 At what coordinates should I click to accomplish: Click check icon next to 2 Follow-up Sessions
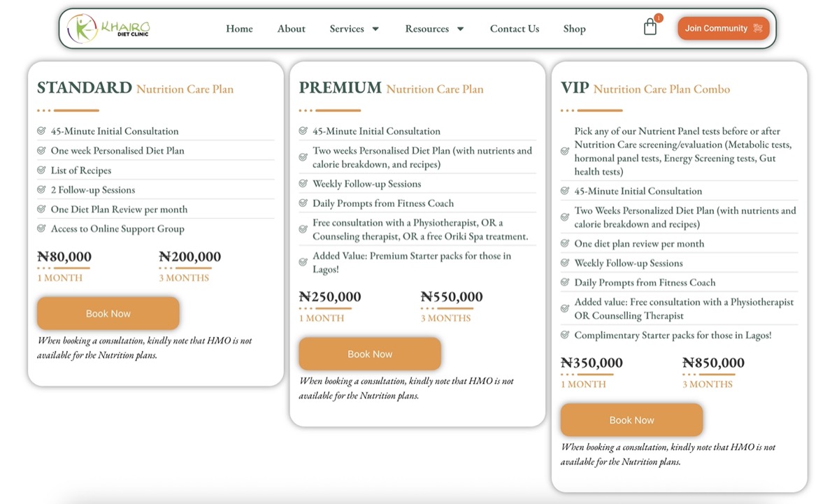(41, 189)
